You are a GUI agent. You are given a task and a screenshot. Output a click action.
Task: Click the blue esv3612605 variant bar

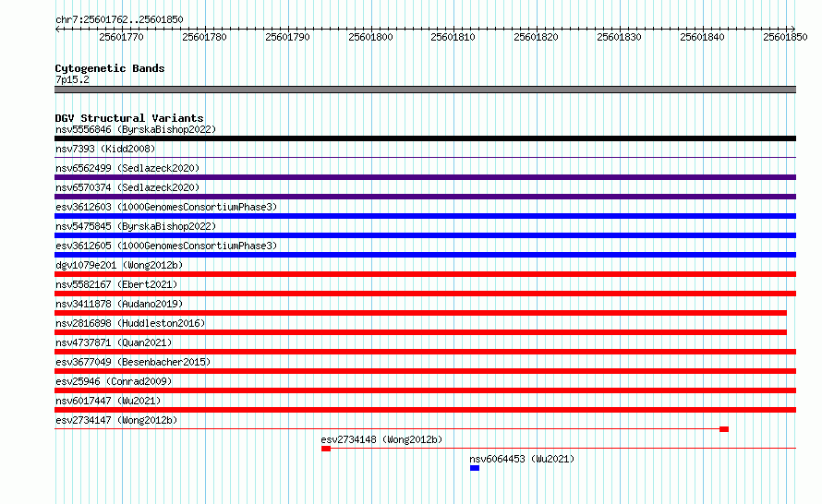coord(425,255)
